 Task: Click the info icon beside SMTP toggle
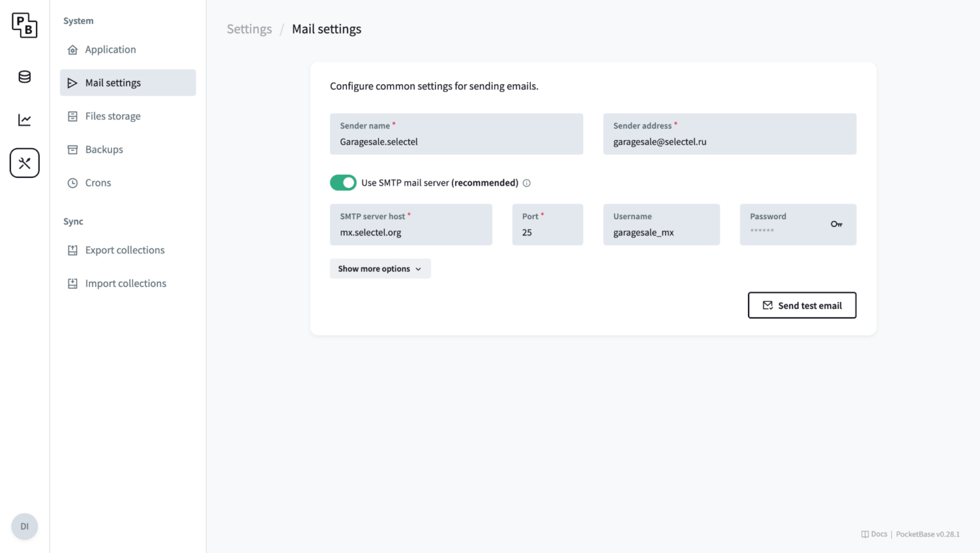pos(526,183)
